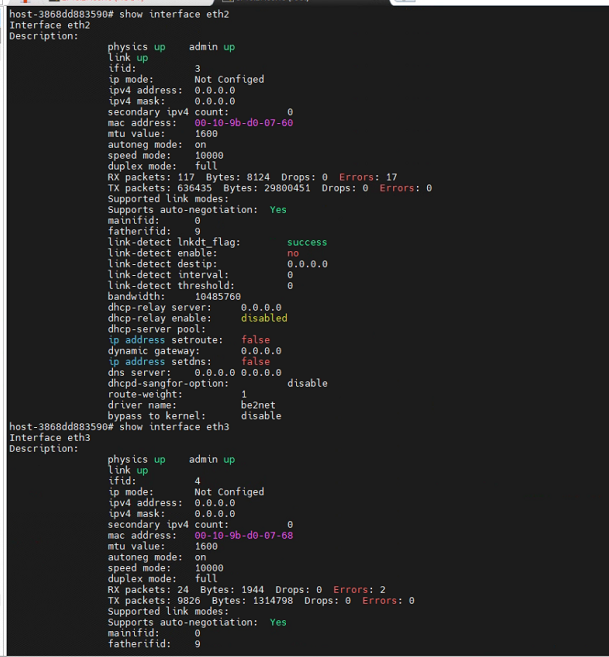Click the red "false" beside setdns
This screenshot has height=657, width=609.
pyautogui.click(x=255, y=362)
